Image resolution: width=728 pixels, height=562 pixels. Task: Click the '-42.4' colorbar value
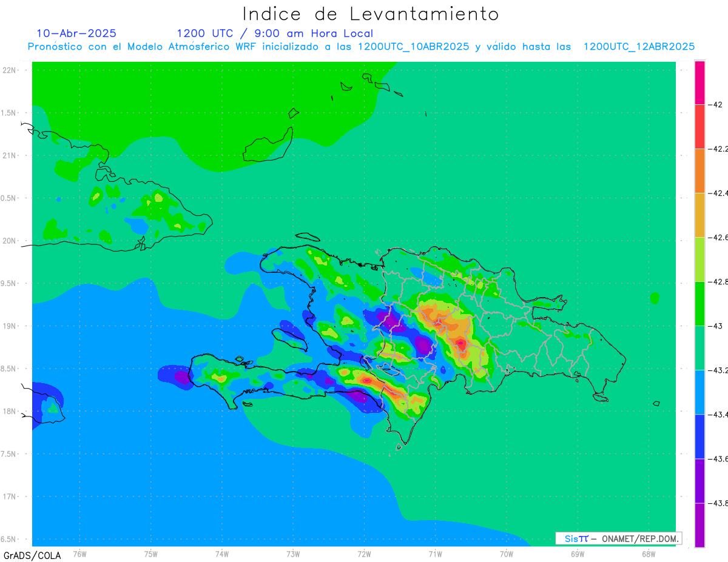(718, 193)
